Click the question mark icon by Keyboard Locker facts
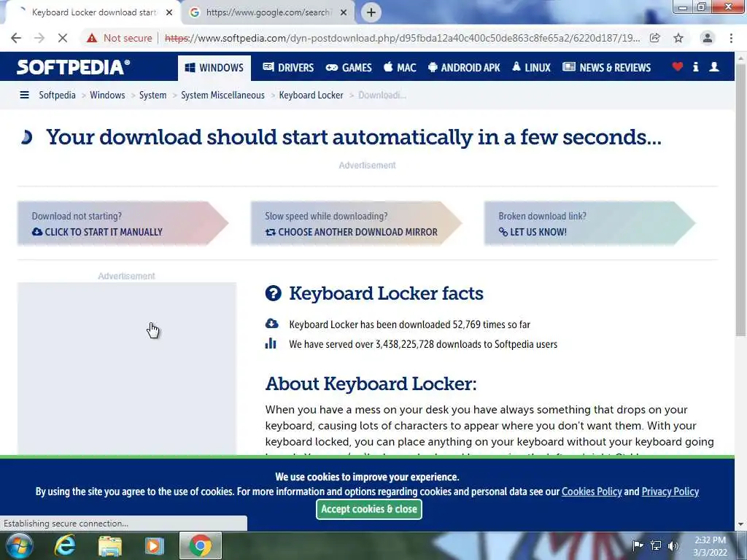The height and width of the screenshot is (560, 747). click(x=274, y=293)
